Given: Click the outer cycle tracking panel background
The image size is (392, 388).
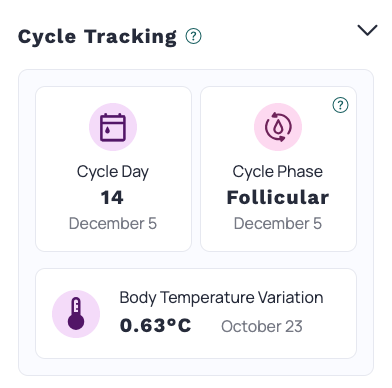Looking at the screenshot, I should [x=196, y=260].
